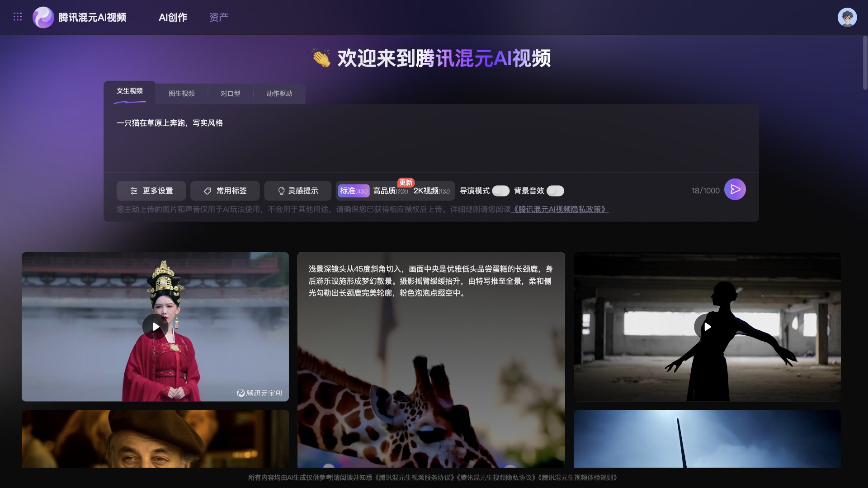The width and height of the screenshot is (868, 488).
Task: Switch to the 动作驱动 tab
Action: [x=279, y=94]
